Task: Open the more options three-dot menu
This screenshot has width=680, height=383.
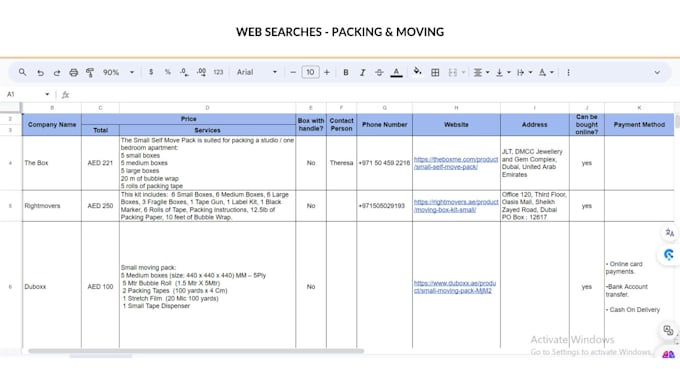Action: (568, 72)
